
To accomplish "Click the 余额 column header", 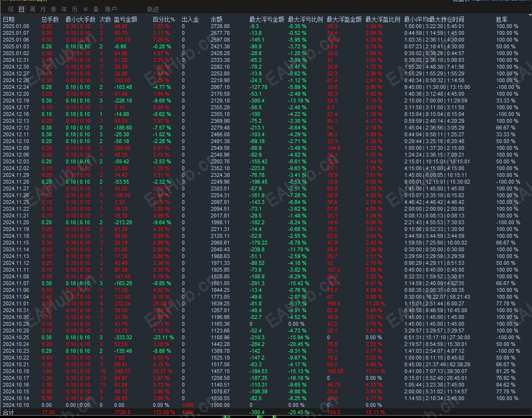I will (x=217, y=19).
